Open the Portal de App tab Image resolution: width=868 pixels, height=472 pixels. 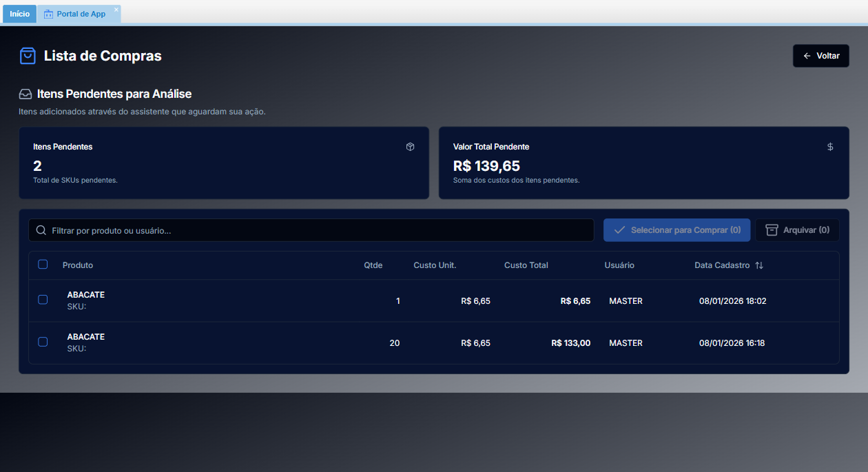[81, 14]
